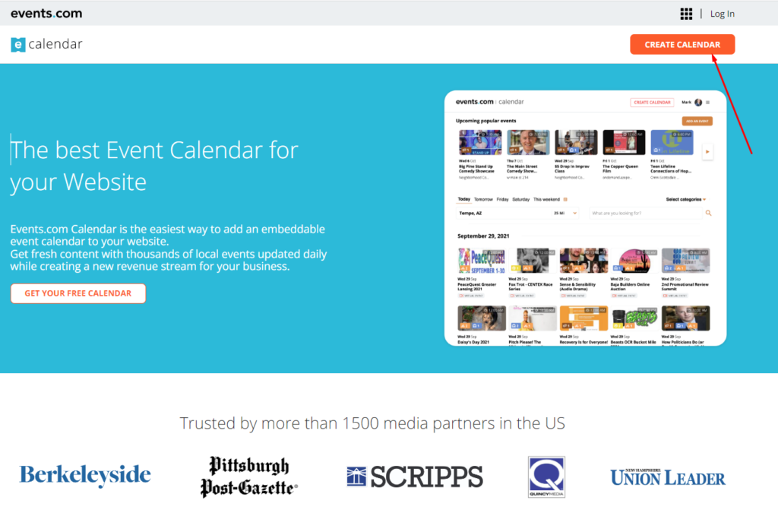Open Daisy's Day 2021 event thumbnail

point(481,318)
